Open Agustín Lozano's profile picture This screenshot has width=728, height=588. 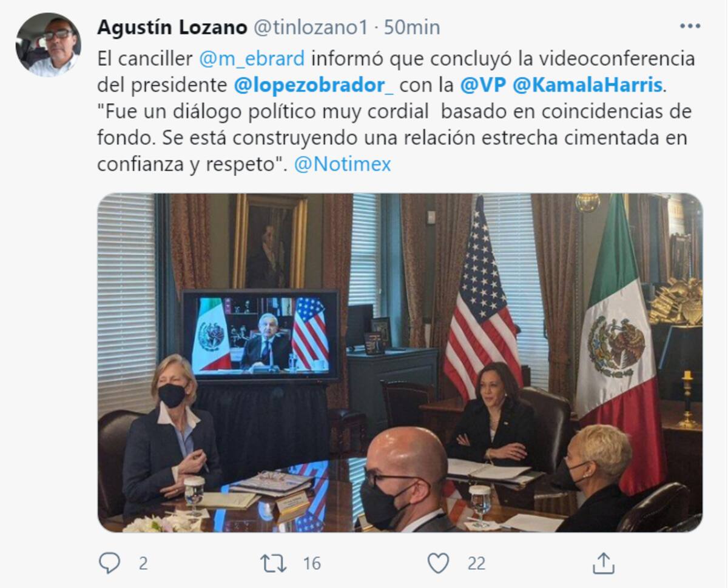[48, 44]
